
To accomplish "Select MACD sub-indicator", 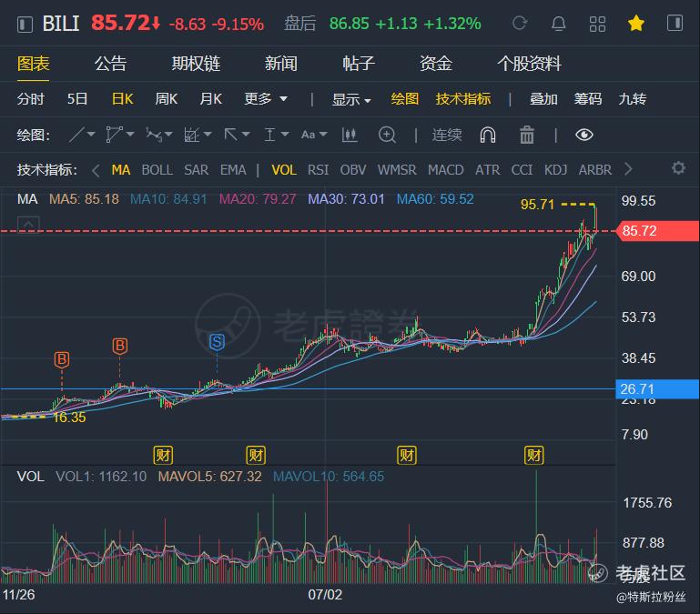I will [x=445, y=170].
